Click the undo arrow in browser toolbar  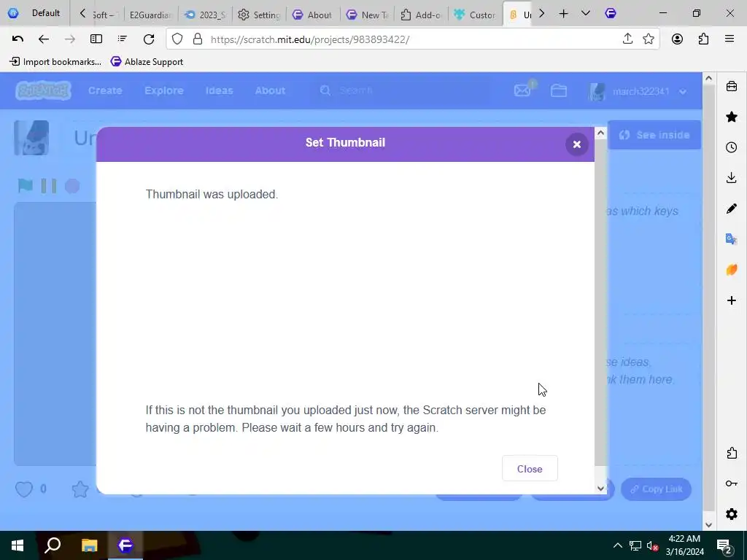point(18,39)
